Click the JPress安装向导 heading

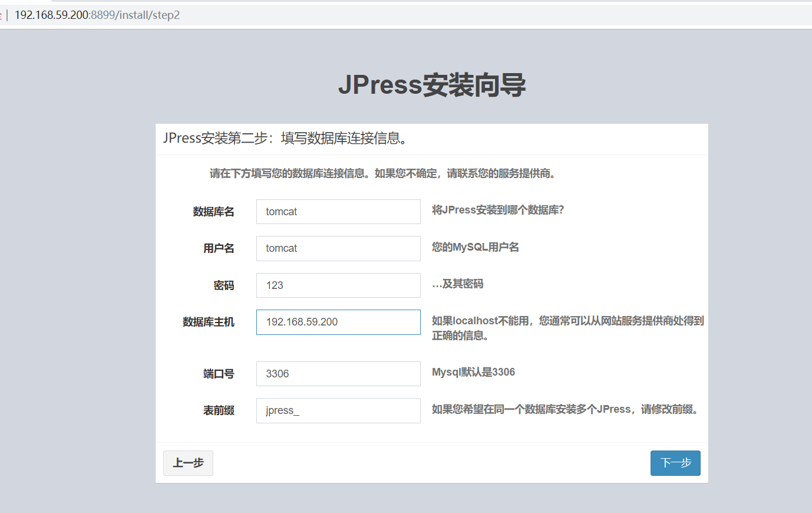pyautogui.click(x=432, y=85)
